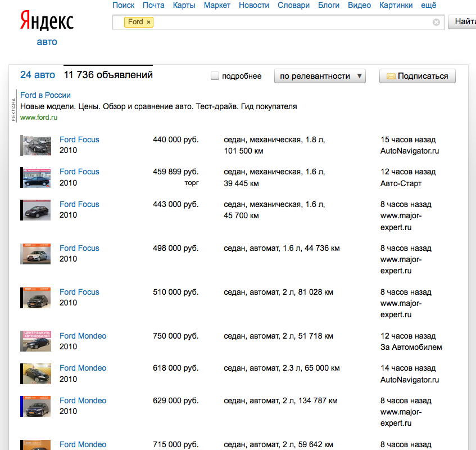Select the 11 736 объявлений tab
Viewport: 476px width, 450px height.
pyautogui.click(x=108, y=75)
